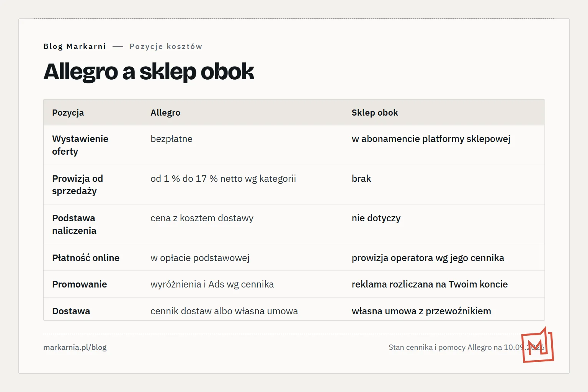This screenshot has width=588, height=392.
Task: Click the "bezpłatne" cell
Action: tap(171, 139)
